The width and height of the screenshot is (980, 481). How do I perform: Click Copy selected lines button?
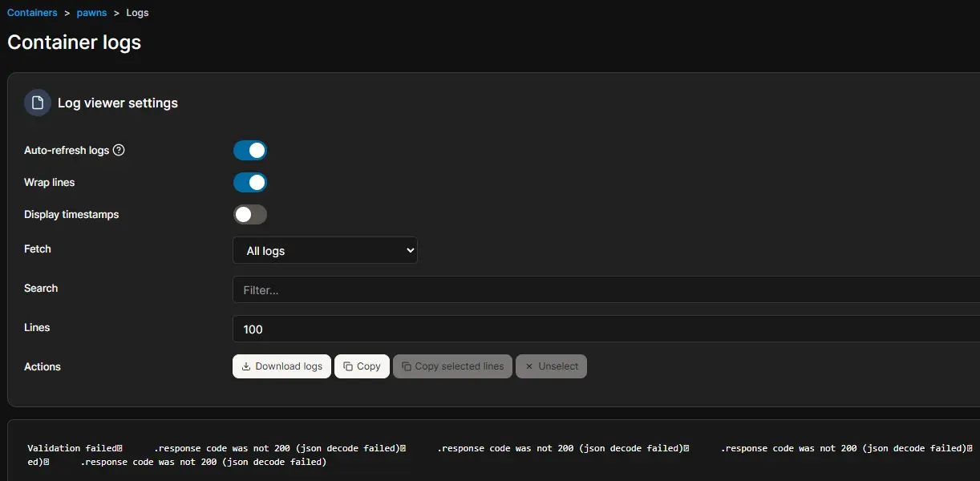pos(452,366)
